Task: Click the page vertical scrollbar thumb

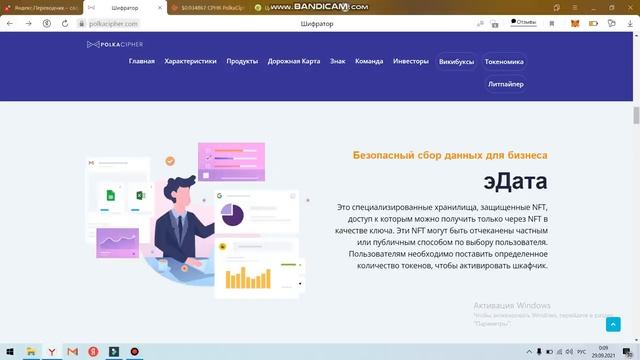Action: tap(636, 115)
